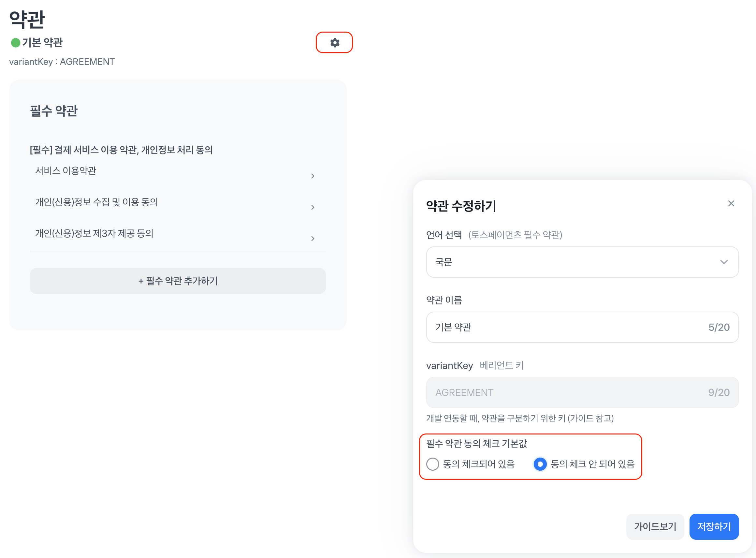Open settings gear for 기본 약관
The width and height of the screenshot is (756, 558).
click(334, 43)
